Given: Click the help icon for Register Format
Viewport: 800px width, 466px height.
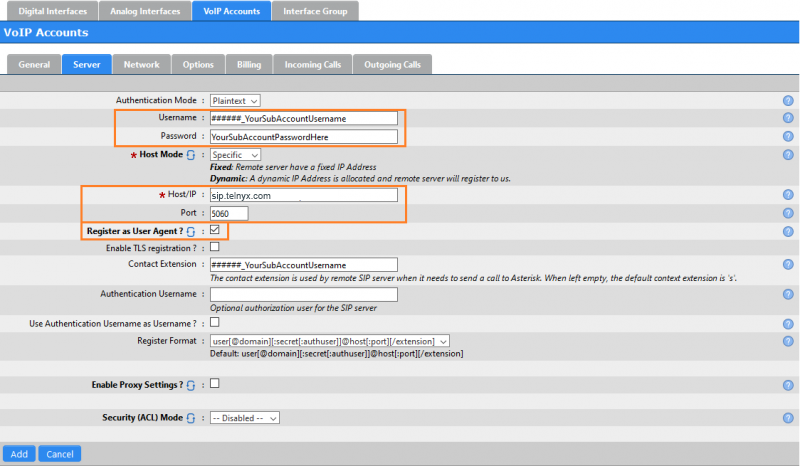Looking at the screenshot, I should [788, 341].
